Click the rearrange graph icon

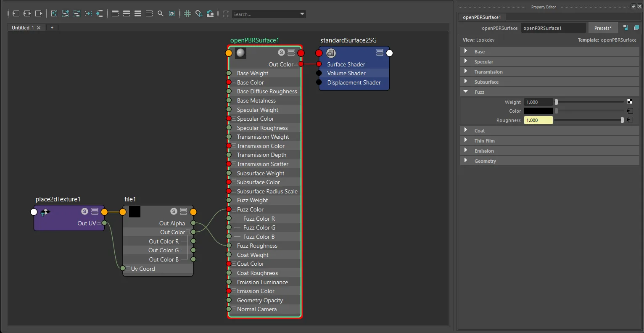88,14
